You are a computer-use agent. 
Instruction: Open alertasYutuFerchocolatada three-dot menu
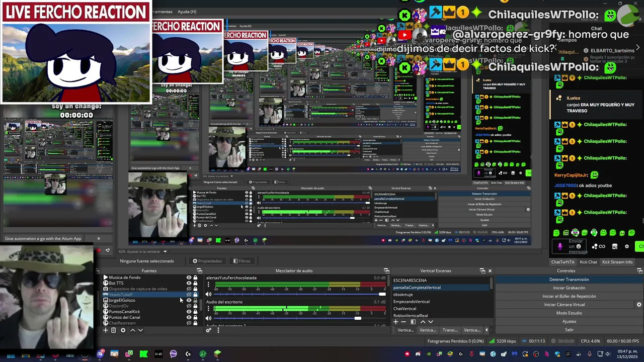point(208,285)
